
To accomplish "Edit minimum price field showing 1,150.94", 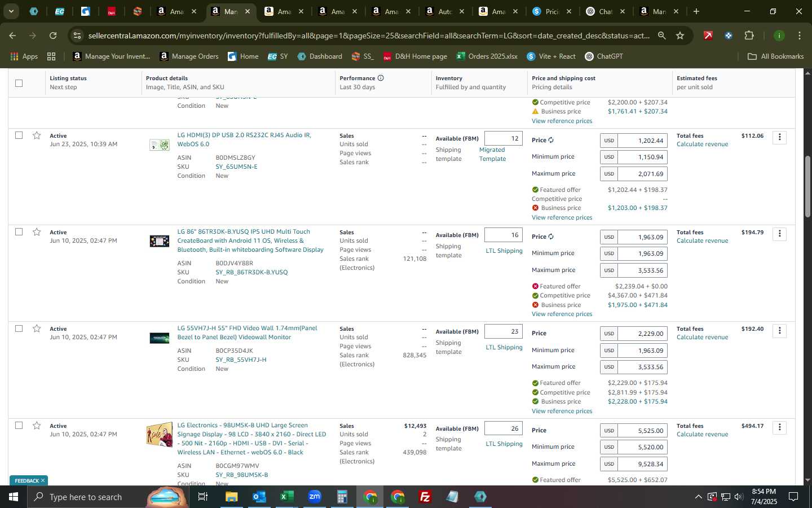I will 642,157.
